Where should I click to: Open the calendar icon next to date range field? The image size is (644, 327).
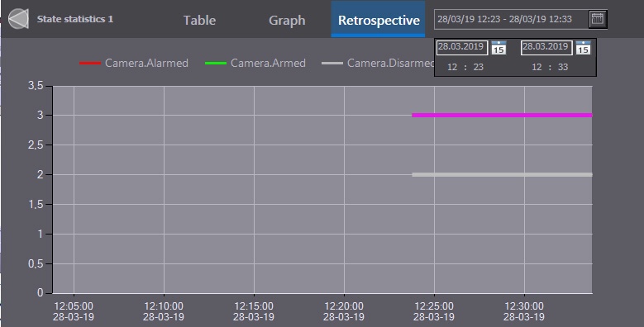tap(598, 19)
